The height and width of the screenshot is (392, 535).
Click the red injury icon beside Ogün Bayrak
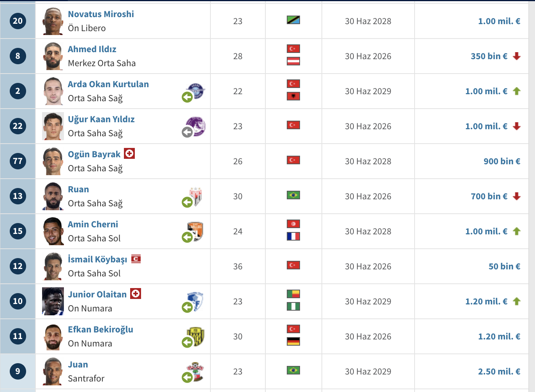coord(129,153)
